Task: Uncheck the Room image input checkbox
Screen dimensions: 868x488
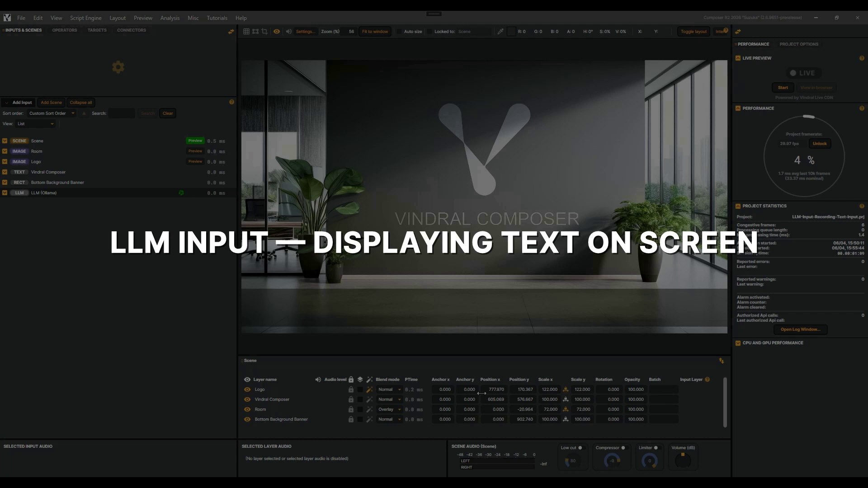Action: click(x=5, y=151)
